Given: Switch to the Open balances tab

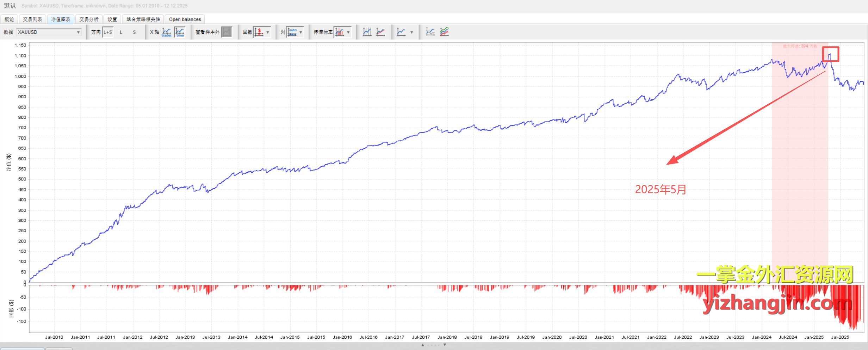Looking at the screenshot, I should point(185,19).
